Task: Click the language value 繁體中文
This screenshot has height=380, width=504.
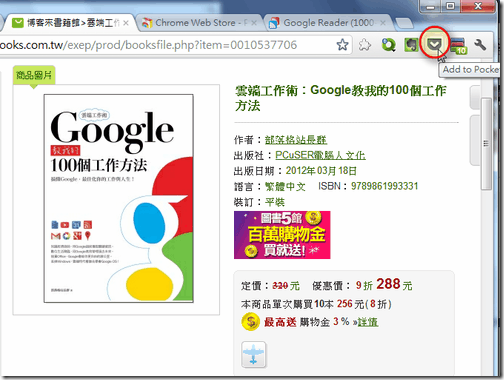Action: point(285,186)
